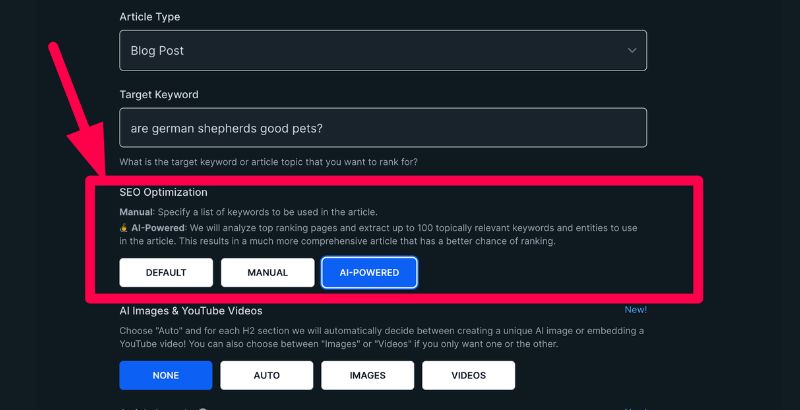
Task: Expand the Article Type chevron arrow
Action: click(x=631, y=50)
